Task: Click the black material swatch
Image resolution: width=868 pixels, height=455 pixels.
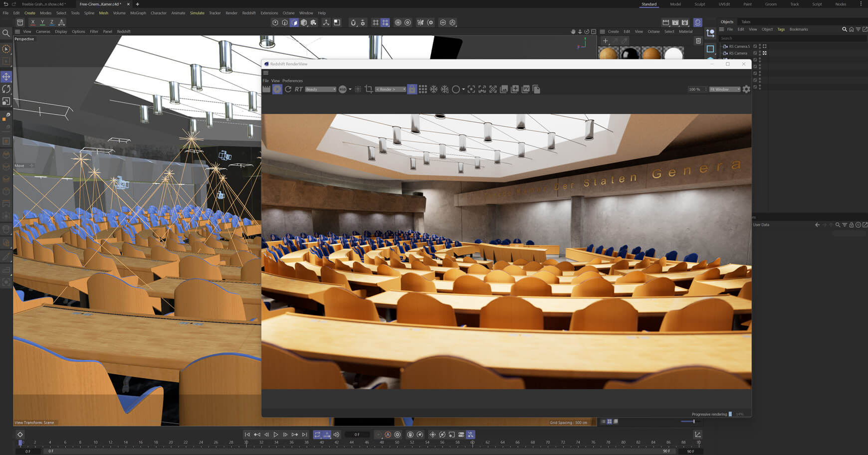Action: [x=630, y=53]
